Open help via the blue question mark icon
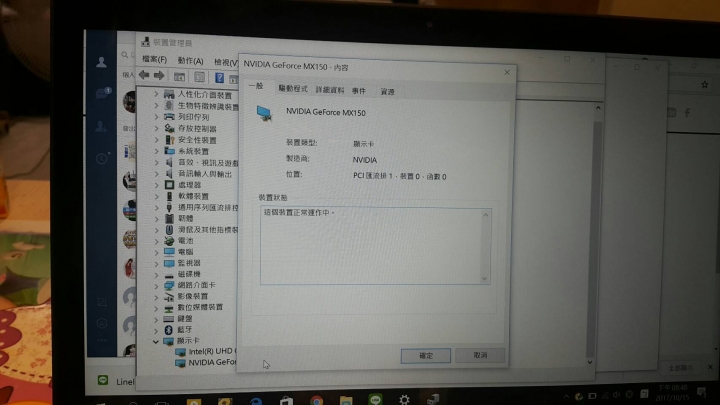This screenshot has height=405, width=720. 219,78
